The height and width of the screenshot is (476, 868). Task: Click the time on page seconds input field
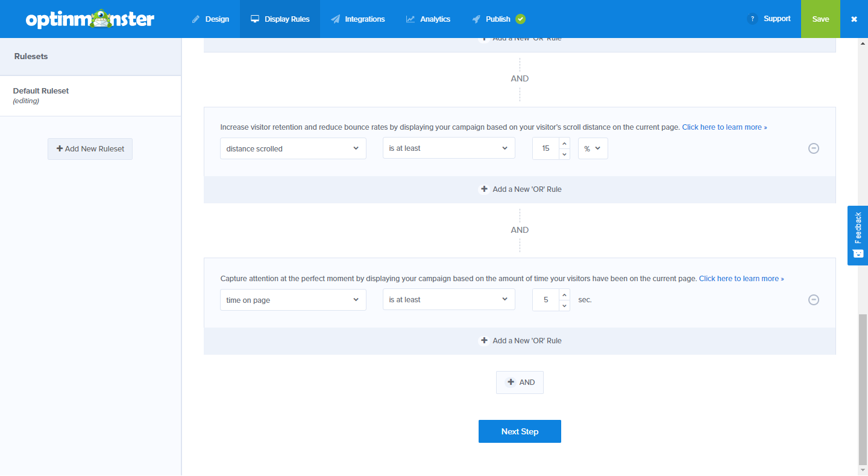click(x=546, y=300)
